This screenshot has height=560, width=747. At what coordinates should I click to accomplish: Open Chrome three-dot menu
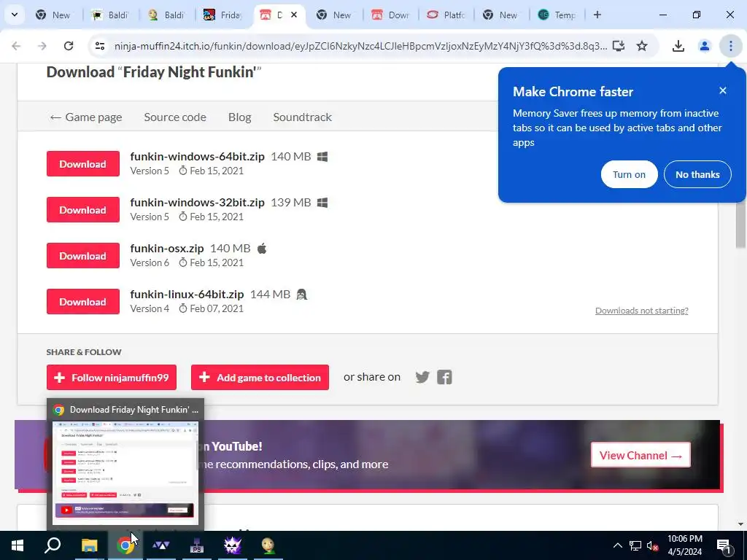[731, 46]
